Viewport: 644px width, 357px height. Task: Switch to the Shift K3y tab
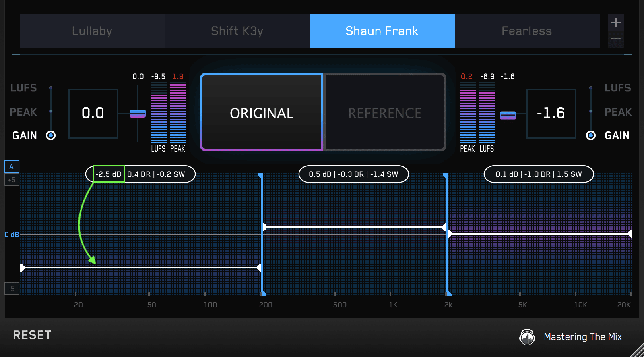[x=237, y=31]
